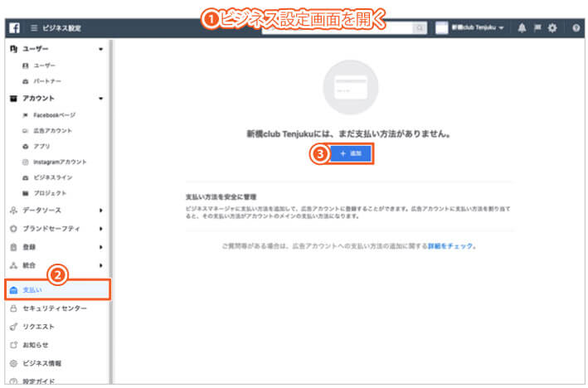This screenshot has height=388, width=588.
Task: Click the 支払い payment icon
Action: click(13, 290)
